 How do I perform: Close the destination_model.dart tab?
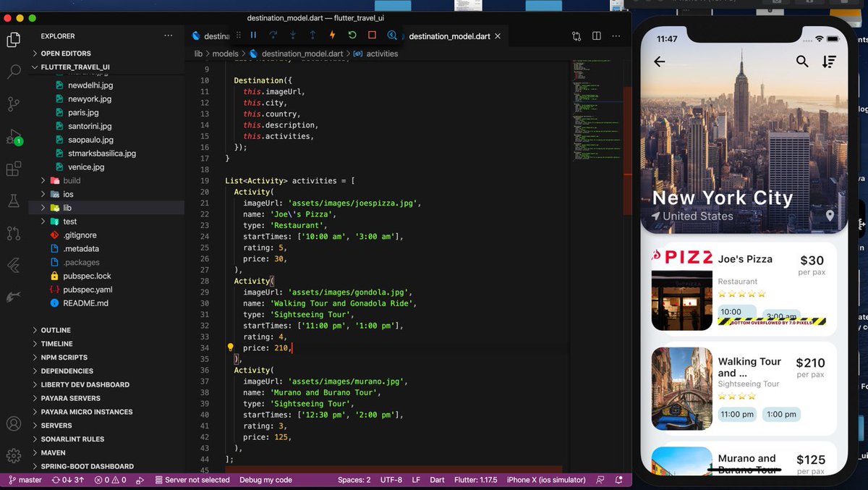tap(499, 36)
